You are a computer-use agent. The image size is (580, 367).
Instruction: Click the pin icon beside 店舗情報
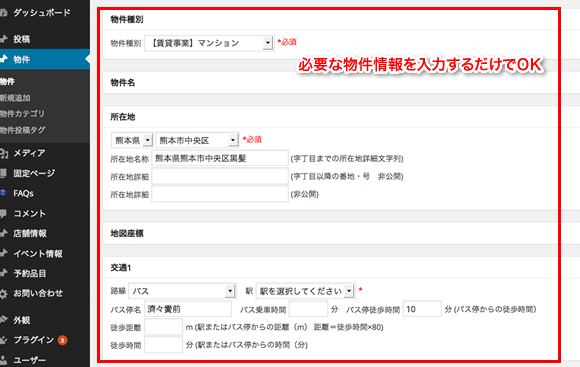[3, 233]
